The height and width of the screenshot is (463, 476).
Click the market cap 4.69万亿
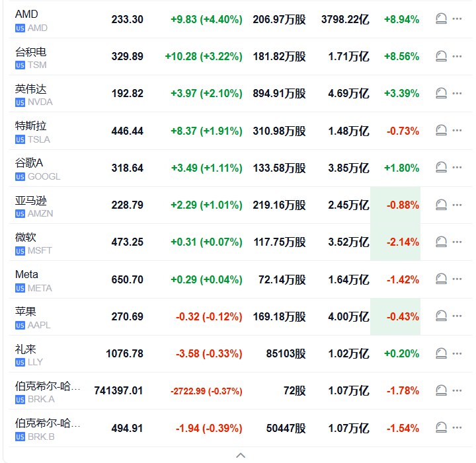pos(349,93)
